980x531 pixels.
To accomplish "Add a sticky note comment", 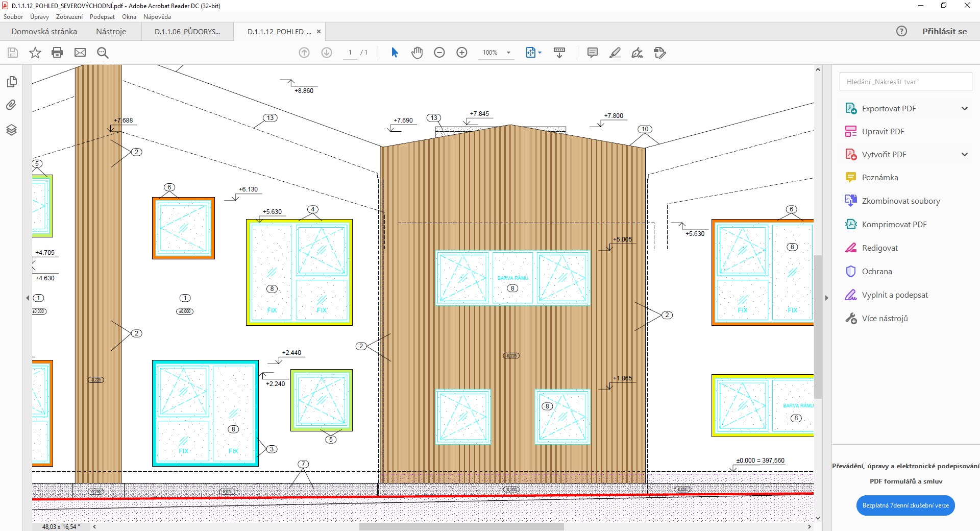I will pos(592,53).
